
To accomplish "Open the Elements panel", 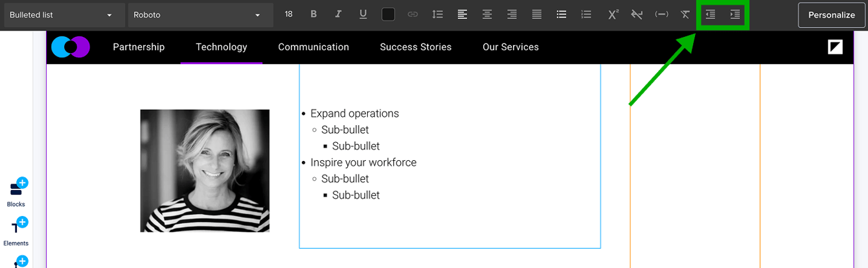I will click(16, 232).
